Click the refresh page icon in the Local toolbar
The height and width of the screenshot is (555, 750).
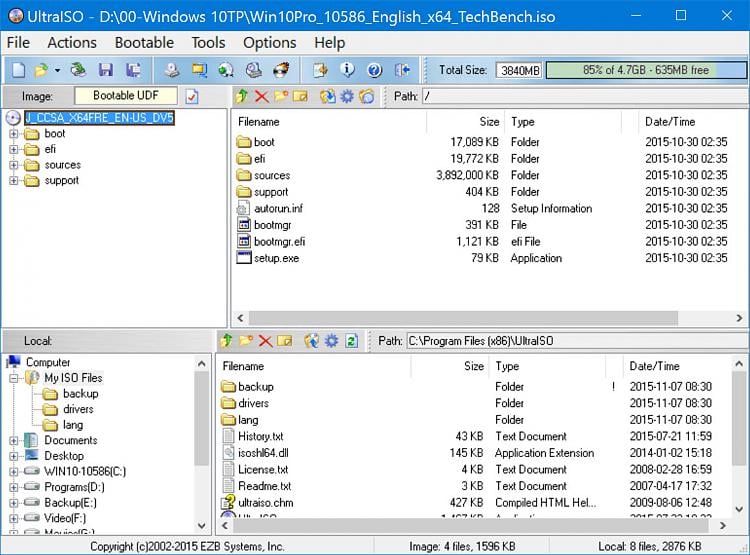pyautogui.click(x=352, y=340)
